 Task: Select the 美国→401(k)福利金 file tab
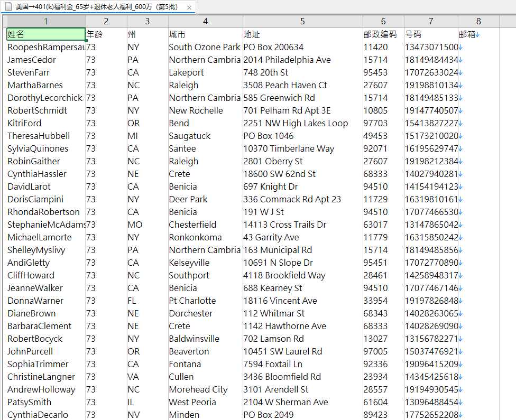click(x=98, y=7)
